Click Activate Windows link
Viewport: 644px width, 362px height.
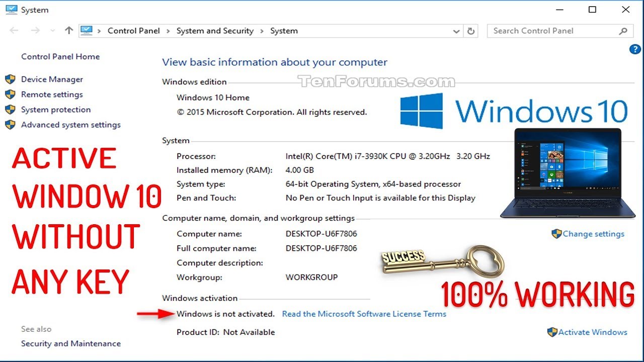pos(593,332)
